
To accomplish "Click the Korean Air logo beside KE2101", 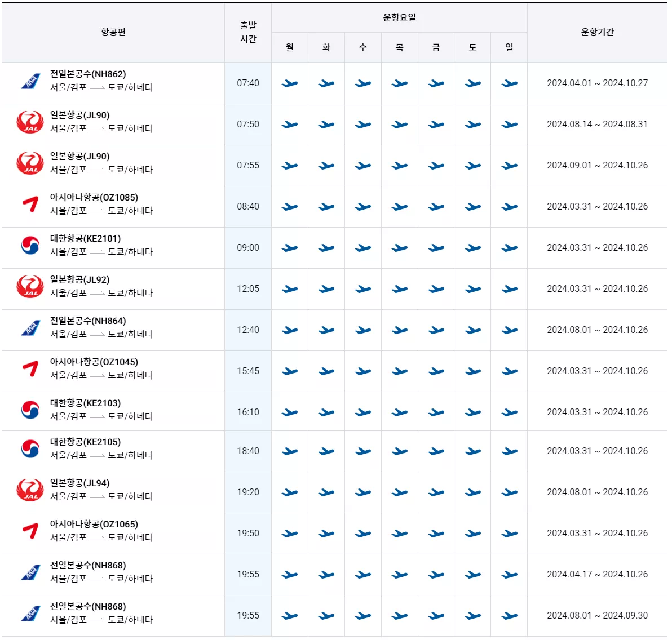I will 30,246.
